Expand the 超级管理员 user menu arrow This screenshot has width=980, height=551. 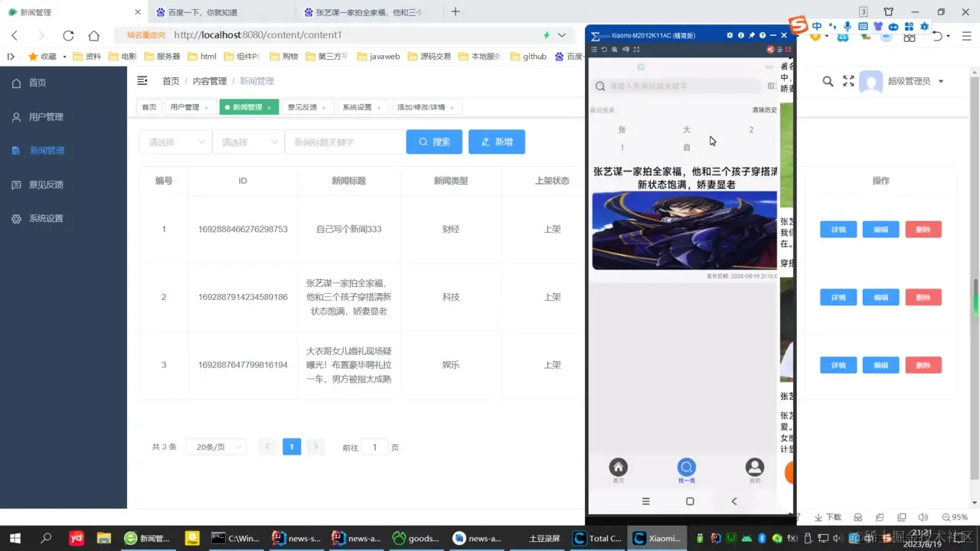(x=941, y=82)
